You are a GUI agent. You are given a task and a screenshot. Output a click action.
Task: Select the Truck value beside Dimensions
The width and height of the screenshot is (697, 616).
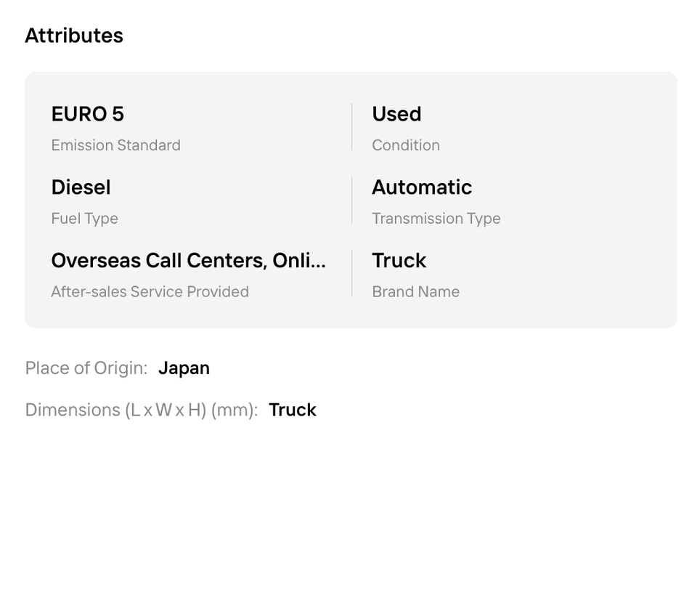293,410
